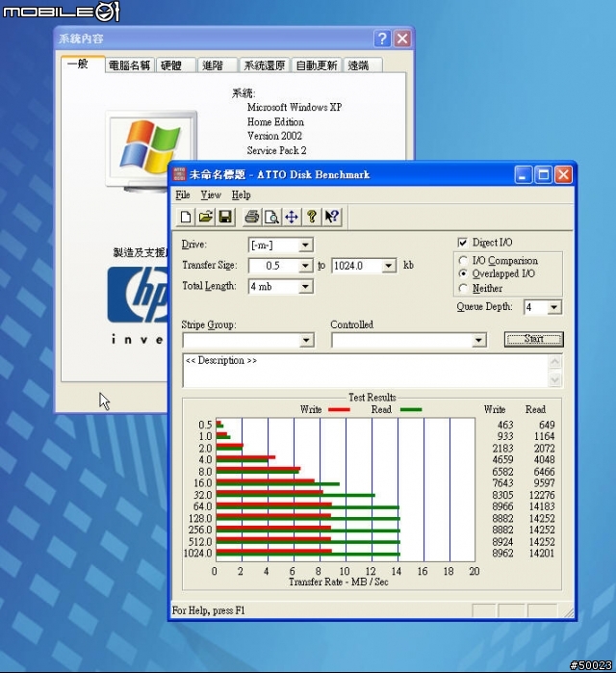Click the ATTO title bar application icon

pos(179,174)
